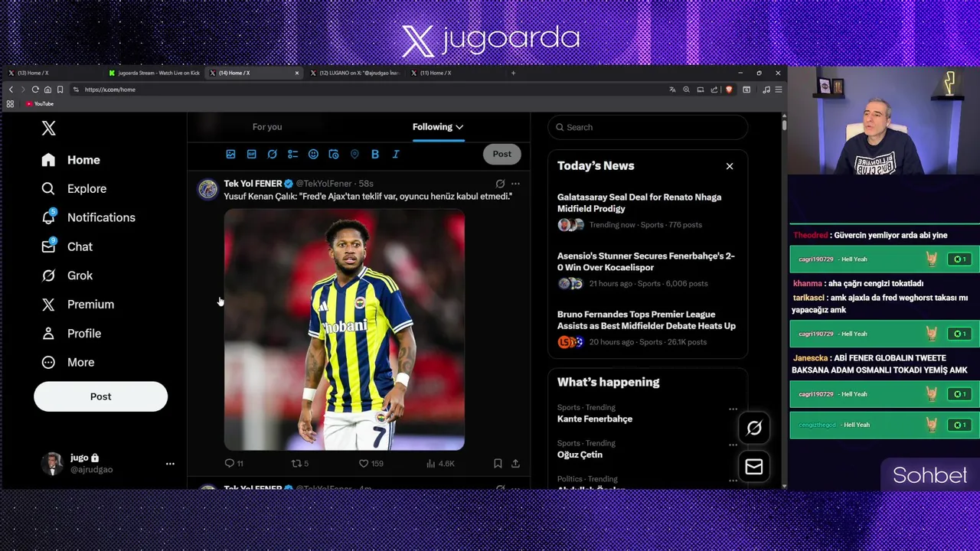Open Kante Fenerbahçe trending topic
The width and height of the screenshot is (980, 551).
pos(594,419)
